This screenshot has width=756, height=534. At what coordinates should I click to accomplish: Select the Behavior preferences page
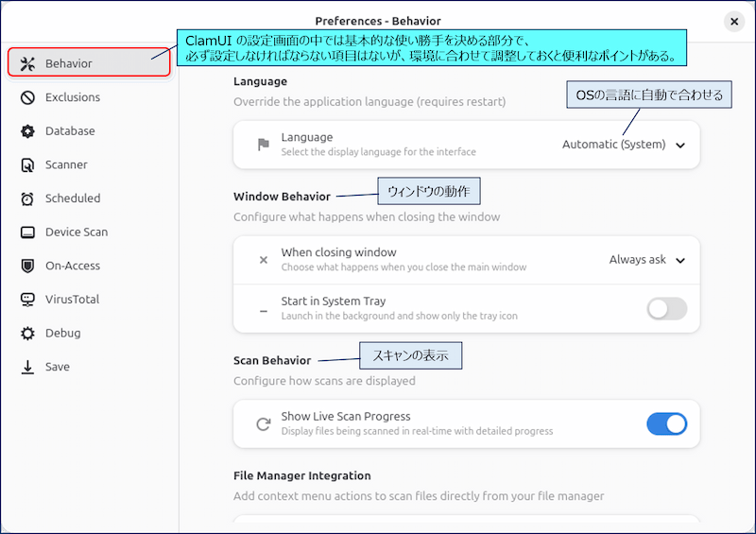click(89, 62)
